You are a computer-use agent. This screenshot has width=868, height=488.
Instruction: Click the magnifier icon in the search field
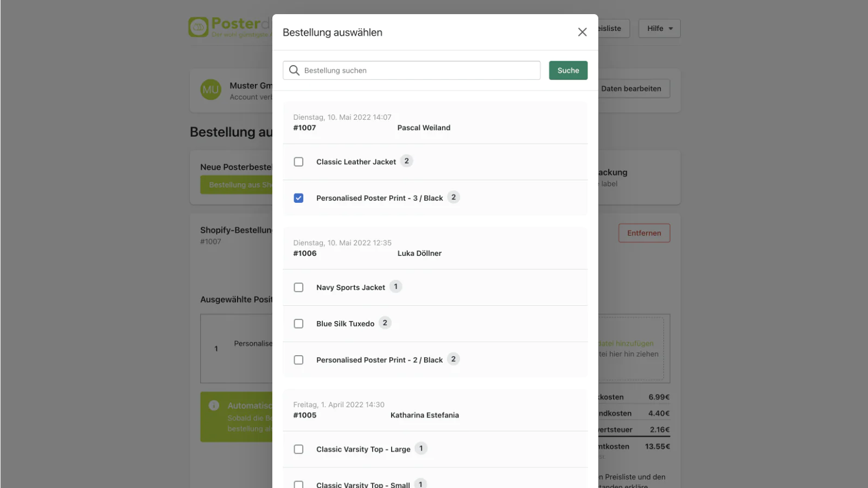(x=294, y=70)
